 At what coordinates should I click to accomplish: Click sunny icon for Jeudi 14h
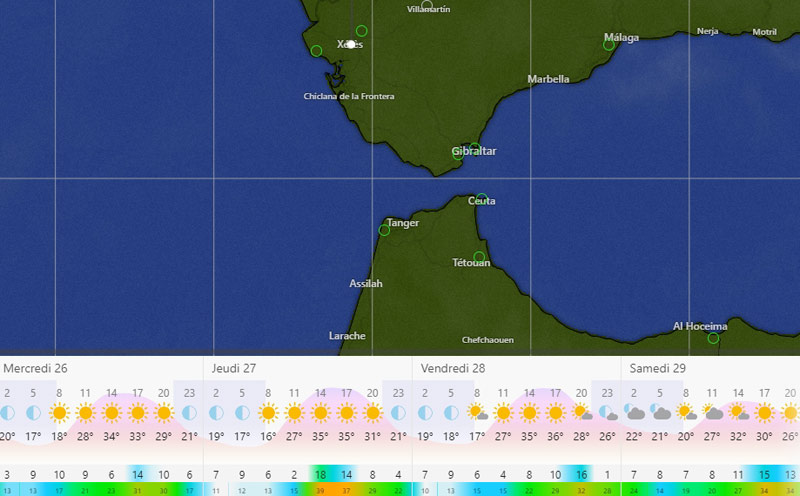click(x=320, y=412)
